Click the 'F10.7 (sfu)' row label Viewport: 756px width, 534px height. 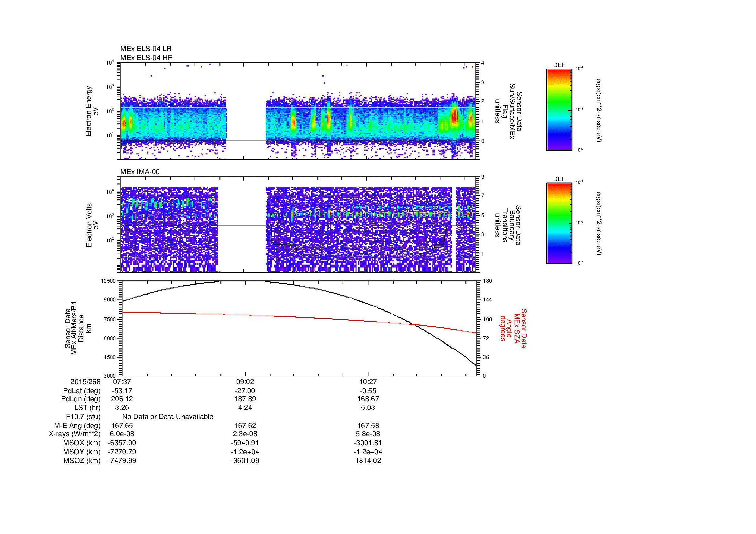83,417
